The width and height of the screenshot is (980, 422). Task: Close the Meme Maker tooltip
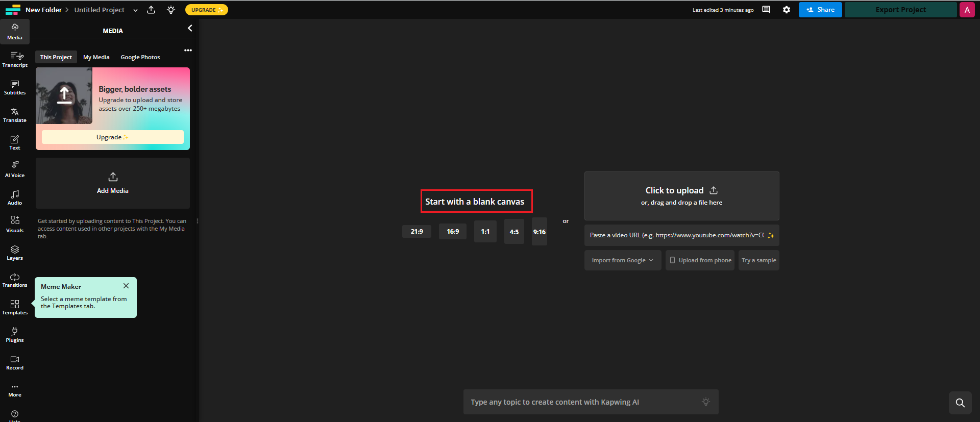pos(126,286)
